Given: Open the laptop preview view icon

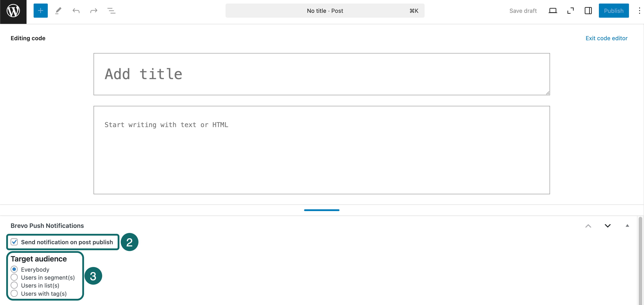Looking at the screenshot, I should pos(553,11).
